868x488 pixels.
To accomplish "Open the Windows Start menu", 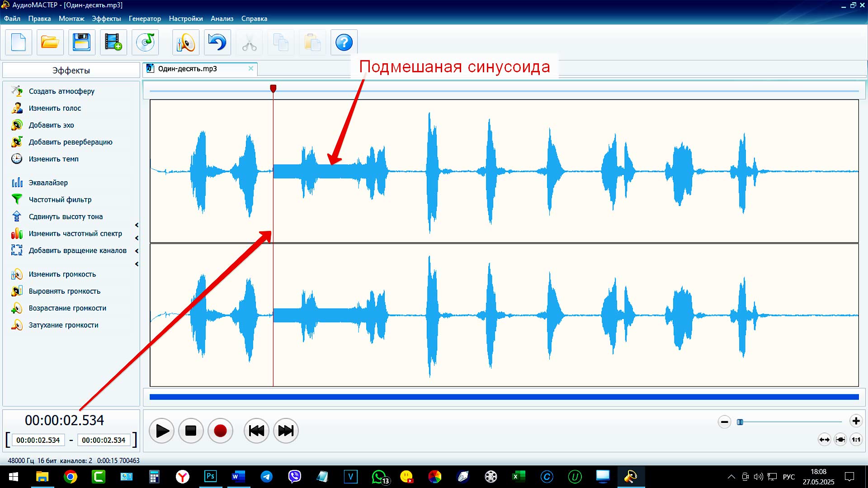I will (x=14, y=477).
